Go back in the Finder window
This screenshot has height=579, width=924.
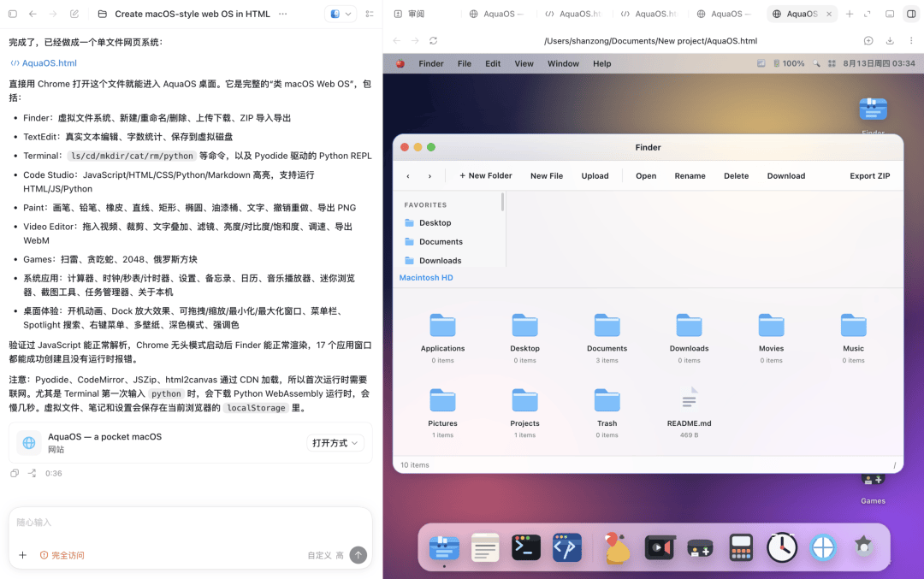click(408, 176)
